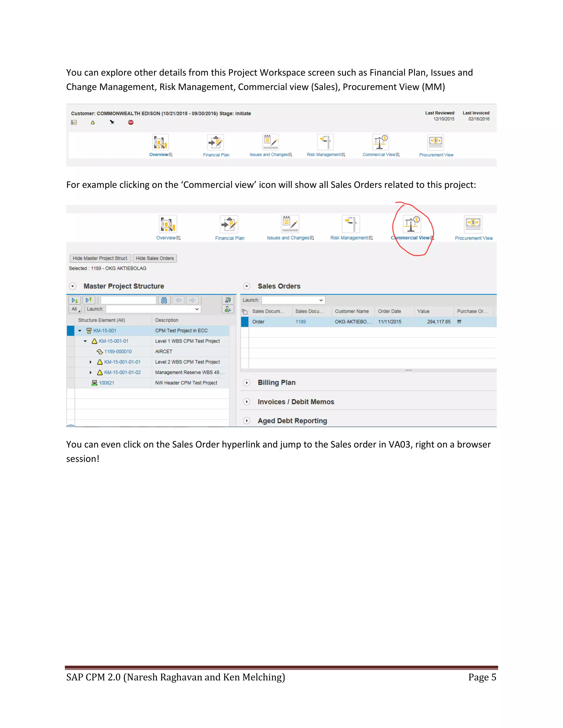Open the KM-15-001 project link
Screen dimensions: 563x728
click(105, 331)
